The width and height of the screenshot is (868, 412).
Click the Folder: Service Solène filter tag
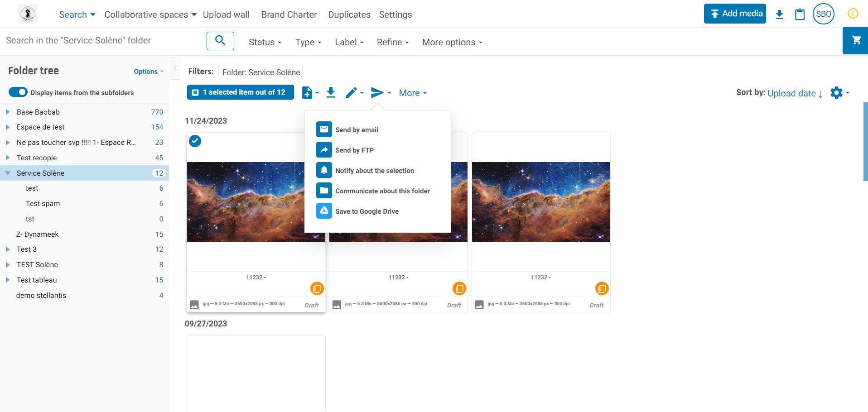tap(260, 72)
